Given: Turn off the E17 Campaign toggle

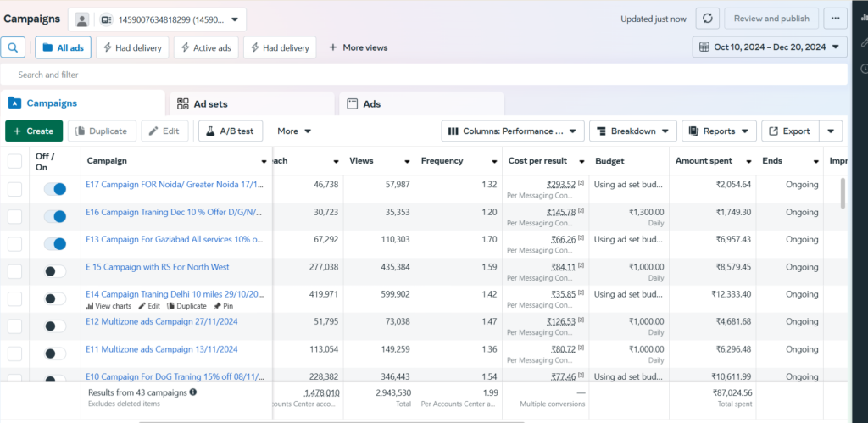Looking at the screenshot, I should click(55, 189).
